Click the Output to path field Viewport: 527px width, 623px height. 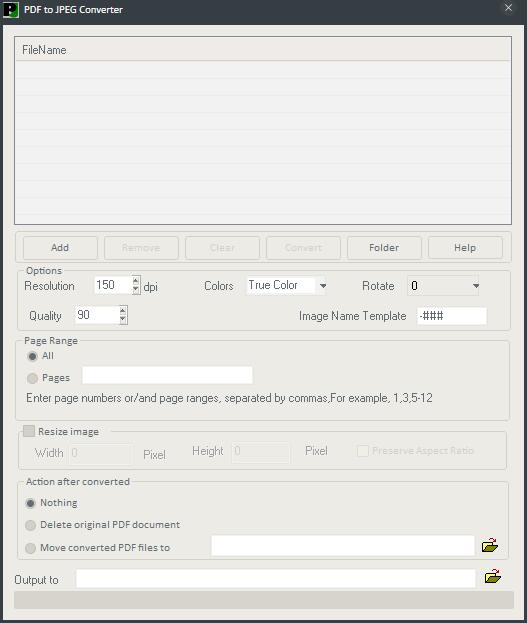point(275,578)
